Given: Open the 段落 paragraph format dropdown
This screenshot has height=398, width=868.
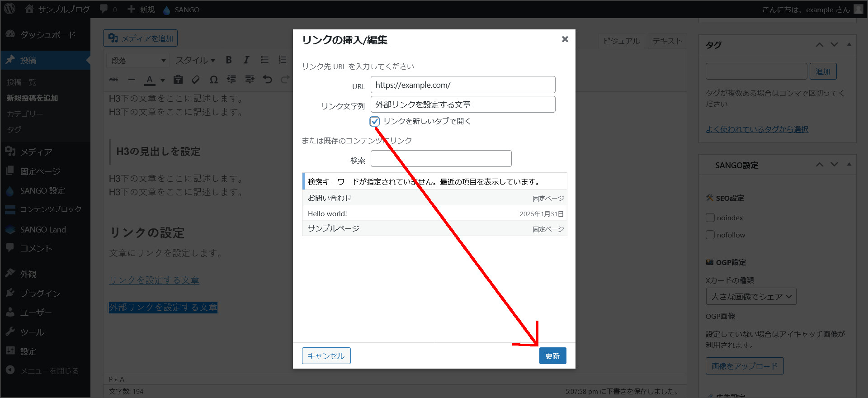Looking at the screenshot, I should [138, 60].
